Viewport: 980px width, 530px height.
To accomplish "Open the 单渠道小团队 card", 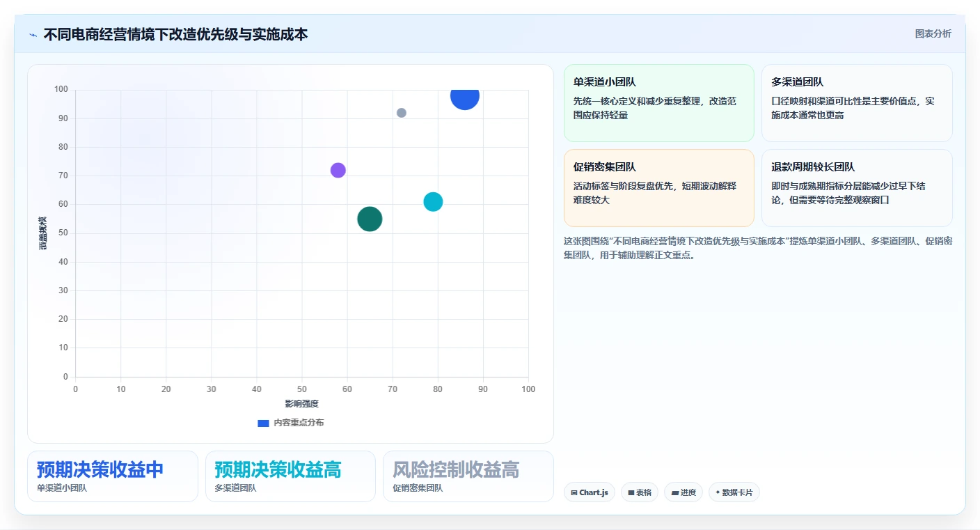I will [x=658, y=103].
